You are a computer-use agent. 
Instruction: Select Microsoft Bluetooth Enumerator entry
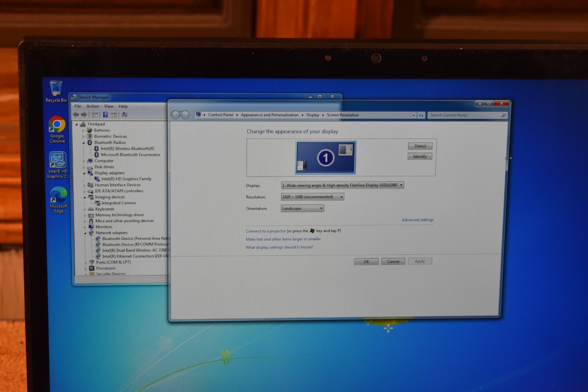click(x=130, y=155)
